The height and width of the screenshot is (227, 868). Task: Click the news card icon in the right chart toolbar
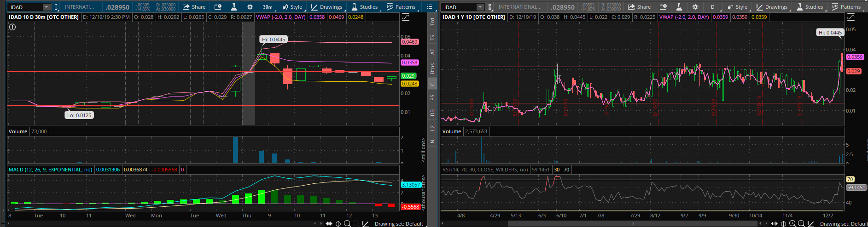663,7
